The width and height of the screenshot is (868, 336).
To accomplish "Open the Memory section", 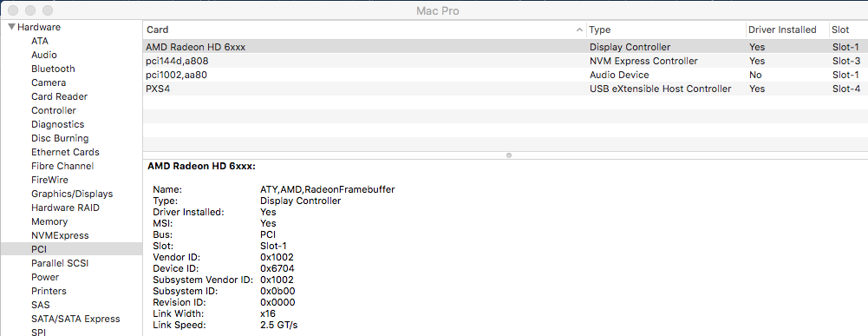I will point(49,221).
